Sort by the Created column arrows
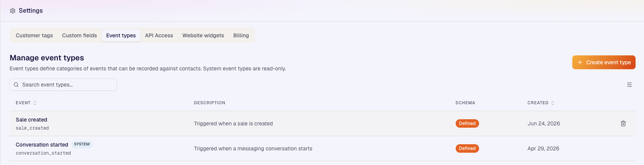This screenshot has height=165, width=644. (x=553, y=103)
